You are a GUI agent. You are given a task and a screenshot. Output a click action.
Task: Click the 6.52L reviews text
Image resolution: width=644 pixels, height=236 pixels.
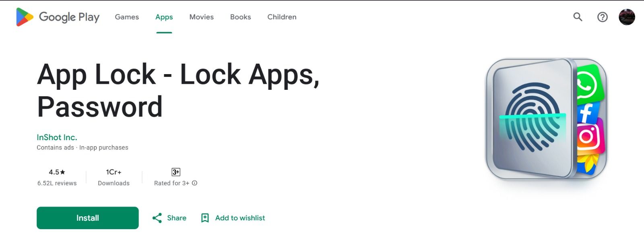pyautogui.click(x=57, y=183)
